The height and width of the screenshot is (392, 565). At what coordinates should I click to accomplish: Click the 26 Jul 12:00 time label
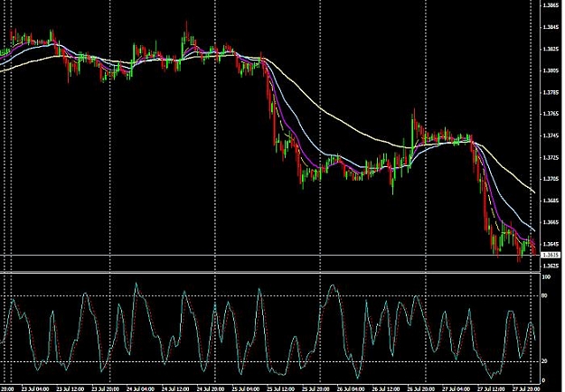click(x=385, y=389)
